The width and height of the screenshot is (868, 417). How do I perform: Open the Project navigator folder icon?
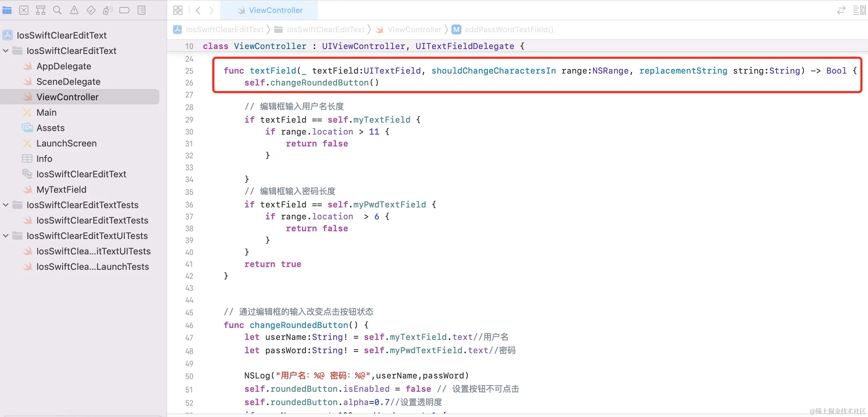click(x=7, y=10)
